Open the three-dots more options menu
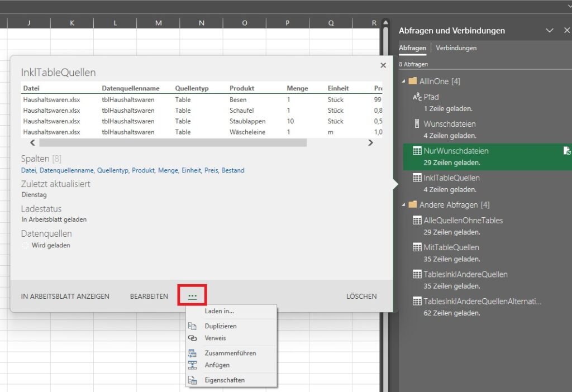572x392 pixels. pos(192,296)
